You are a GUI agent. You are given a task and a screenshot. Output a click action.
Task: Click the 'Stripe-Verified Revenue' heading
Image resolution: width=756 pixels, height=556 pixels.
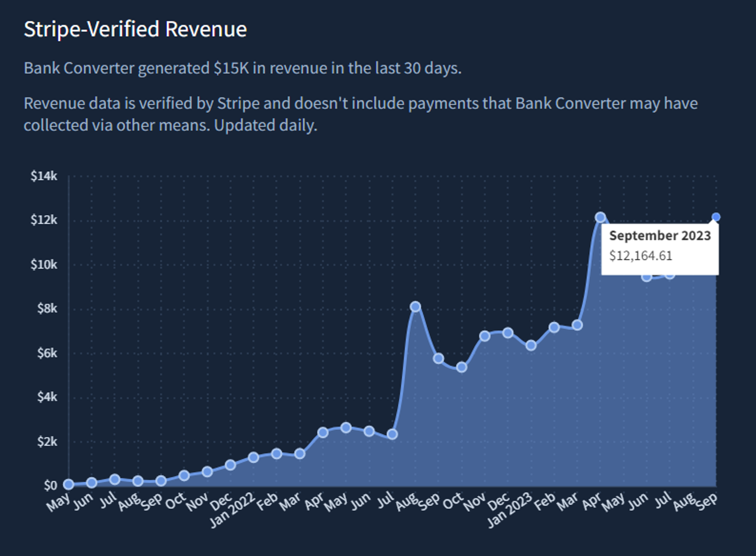[x=135, y=29]
